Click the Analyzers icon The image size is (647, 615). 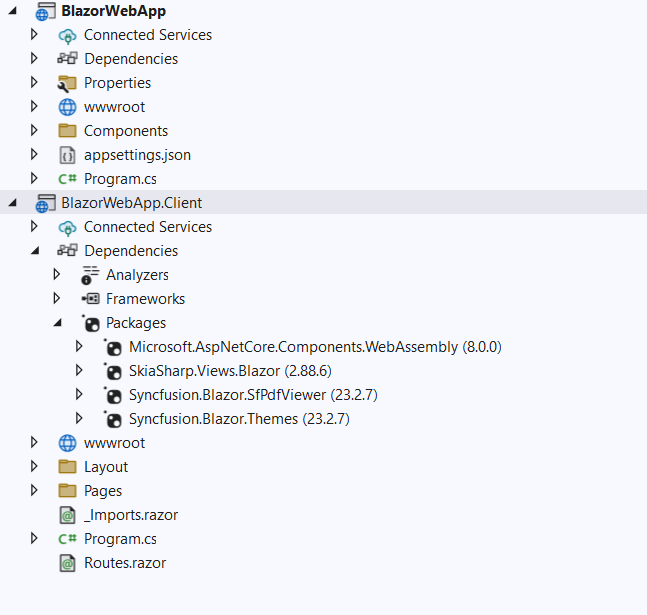pos(90,275)
